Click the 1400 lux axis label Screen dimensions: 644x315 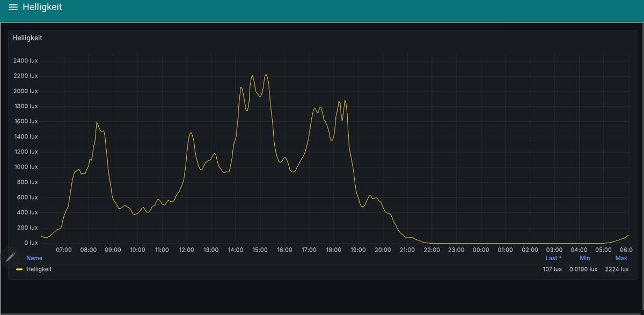tap(26, 137)
